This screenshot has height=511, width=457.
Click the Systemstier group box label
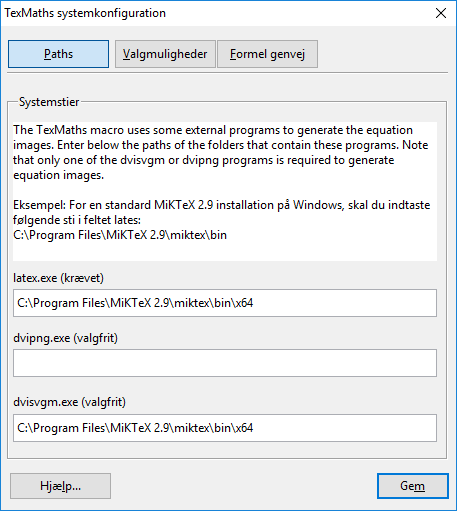click(49, 102)
